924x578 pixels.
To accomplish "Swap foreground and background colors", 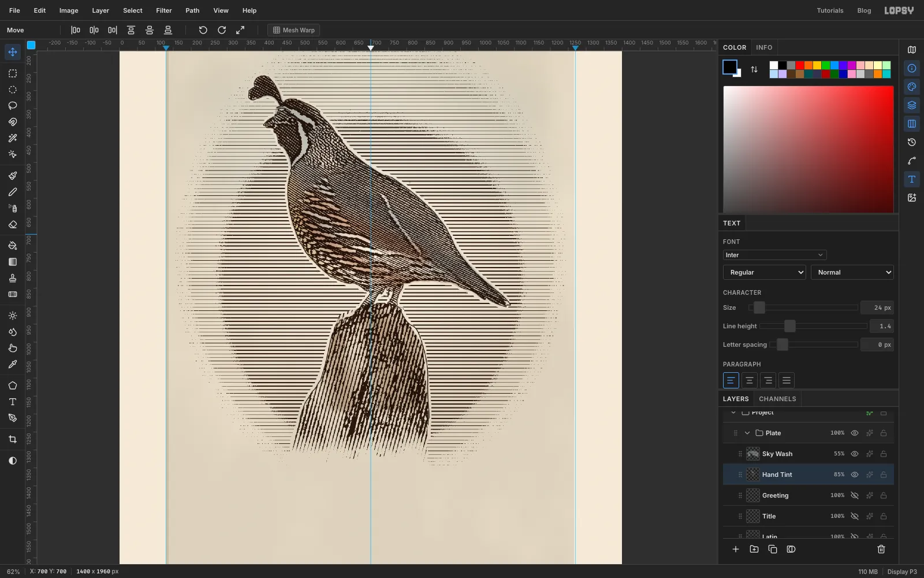I will pyautogui.click(x=754, y=69).
